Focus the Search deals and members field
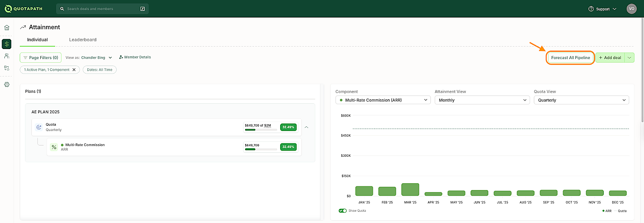 102,9
